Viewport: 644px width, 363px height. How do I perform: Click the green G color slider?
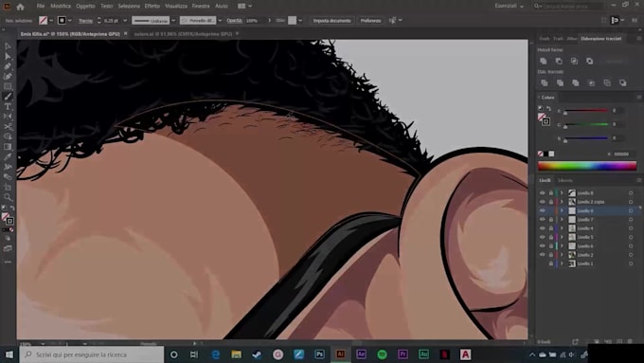[586, 124]
